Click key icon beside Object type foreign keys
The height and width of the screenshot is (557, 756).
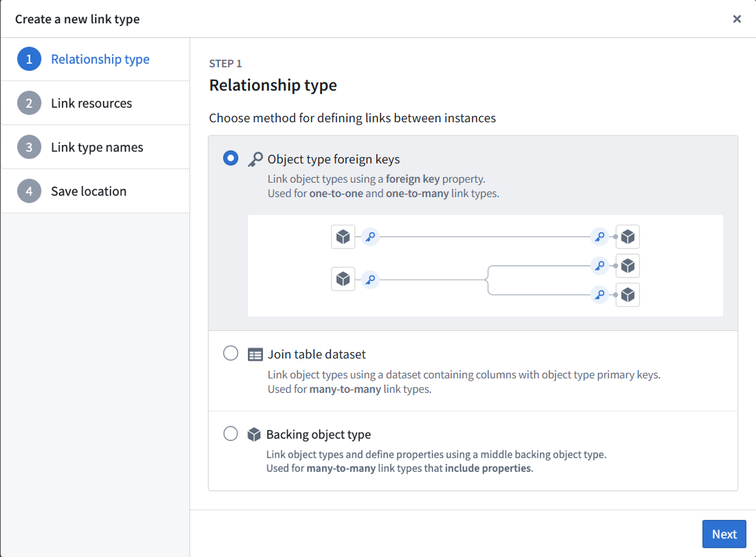(x=255, y=159)
